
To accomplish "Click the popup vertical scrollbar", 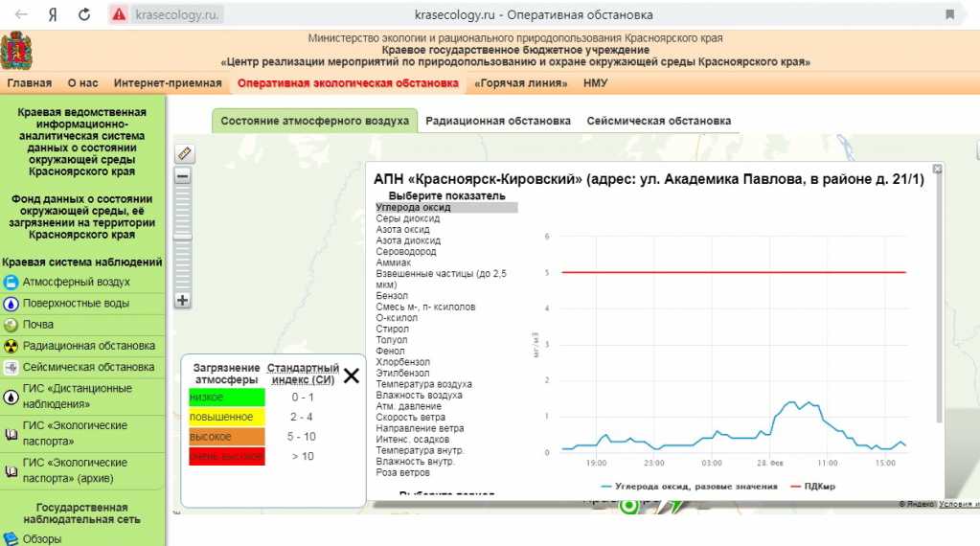I will tap(939, 299).
